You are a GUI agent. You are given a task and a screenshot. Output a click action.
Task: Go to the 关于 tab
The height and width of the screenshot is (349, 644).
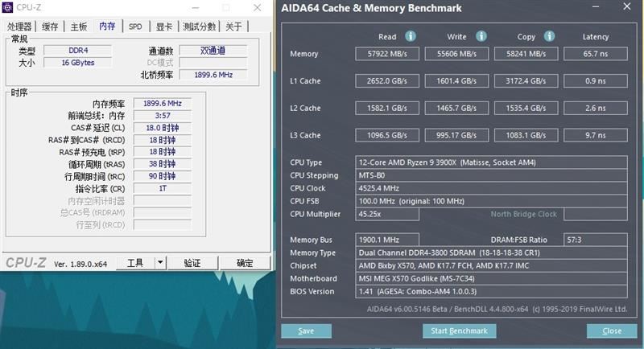[x=233, y=27]
